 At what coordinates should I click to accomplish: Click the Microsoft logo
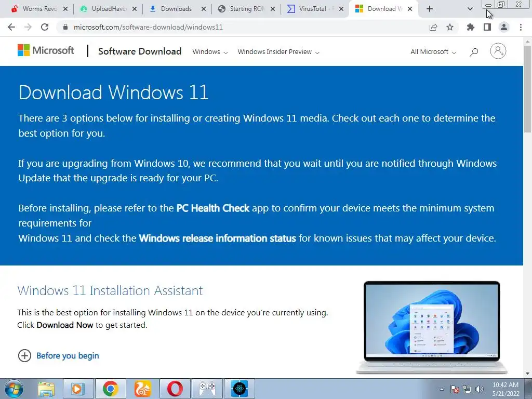click(46, 50)
